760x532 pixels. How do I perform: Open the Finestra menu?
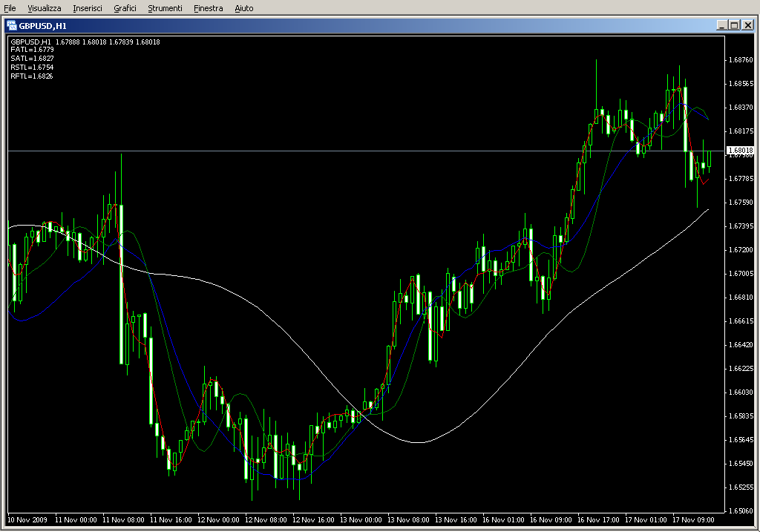208,8
